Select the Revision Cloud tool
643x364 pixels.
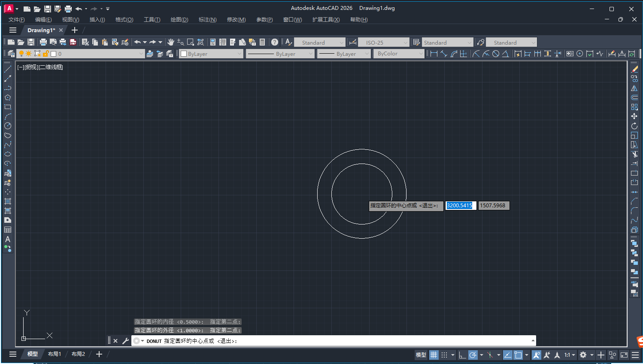(x=8, y=135)
